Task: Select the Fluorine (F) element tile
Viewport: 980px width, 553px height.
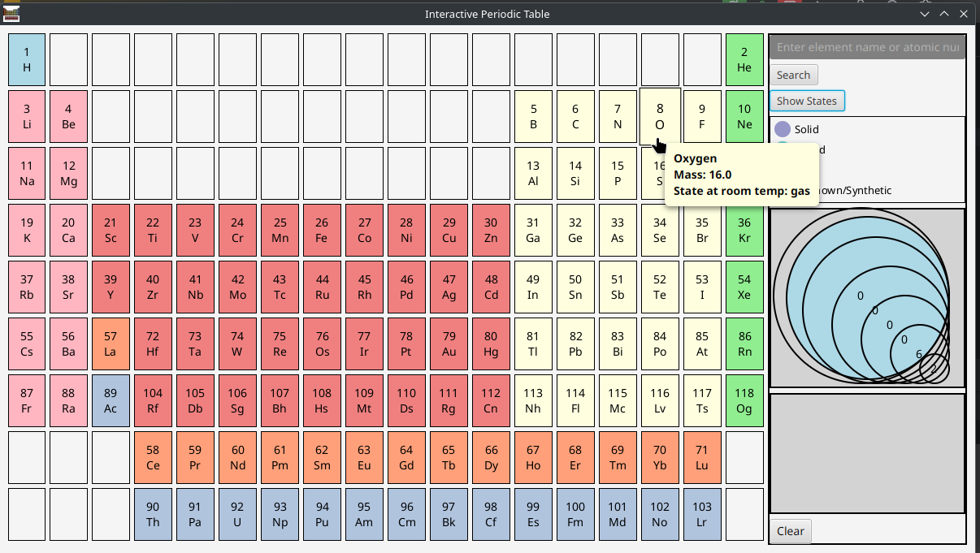Action: 702,116
